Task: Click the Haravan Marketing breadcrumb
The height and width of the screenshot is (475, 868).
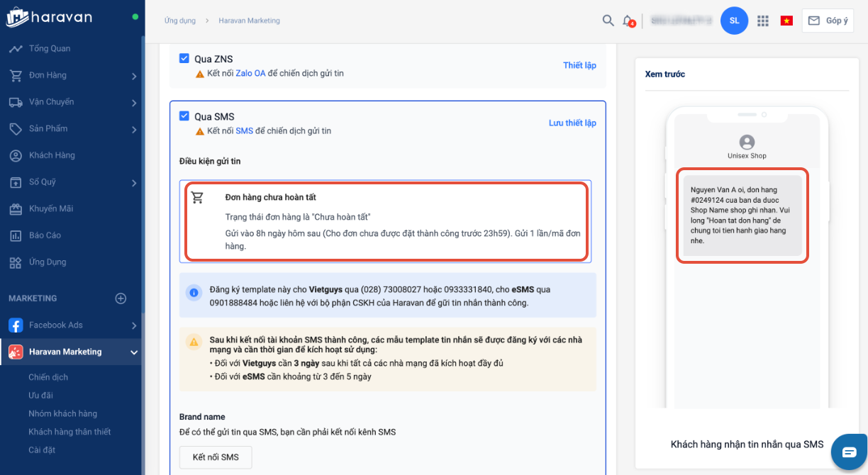Action: [249, 21]
